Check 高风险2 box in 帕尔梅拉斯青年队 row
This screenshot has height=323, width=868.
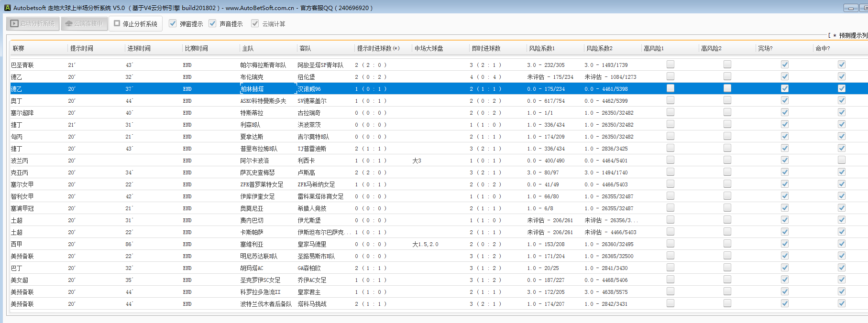(x=727, y=65)
